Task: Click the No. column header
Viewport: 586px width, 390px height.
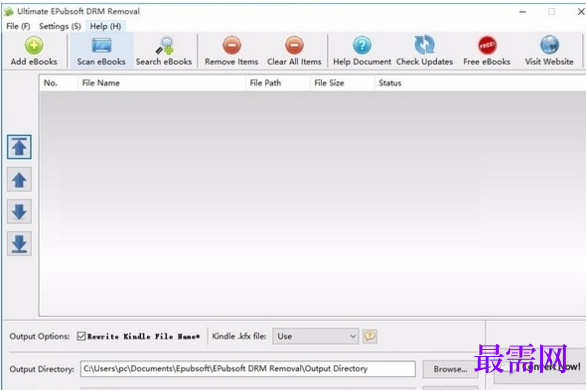Action: click(x=59, y=83)
